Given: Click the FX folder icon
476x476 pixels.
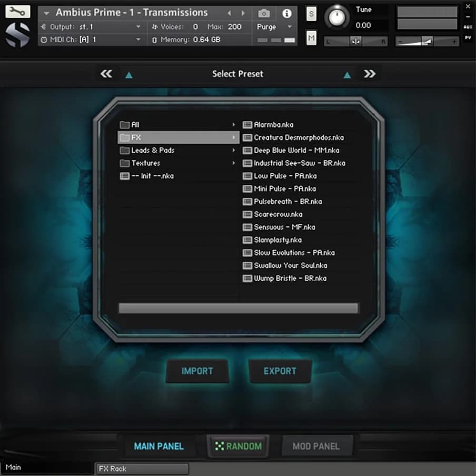Looking at the screenshot, I should point(124,137).
